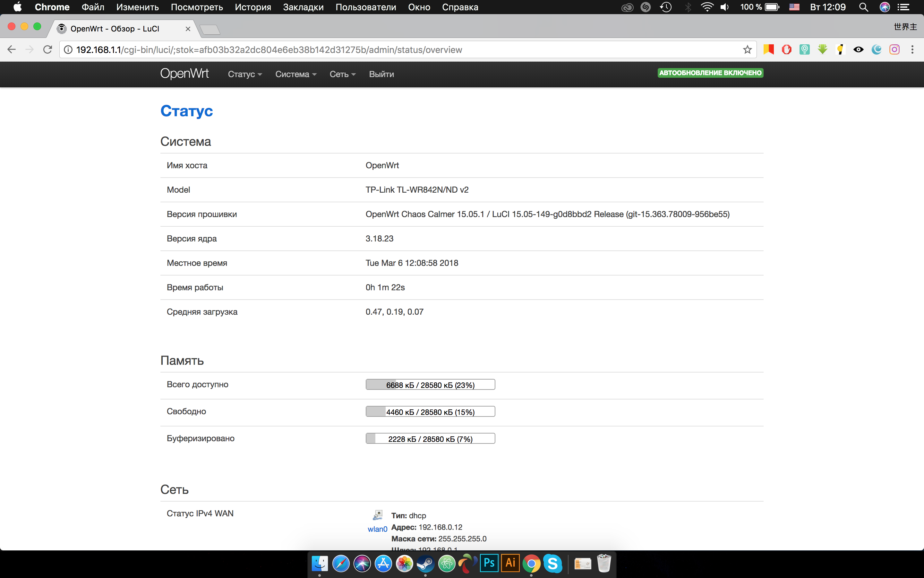Click the Буферизировано memory progress bar

pyautogui.click(x=430, y=438)
